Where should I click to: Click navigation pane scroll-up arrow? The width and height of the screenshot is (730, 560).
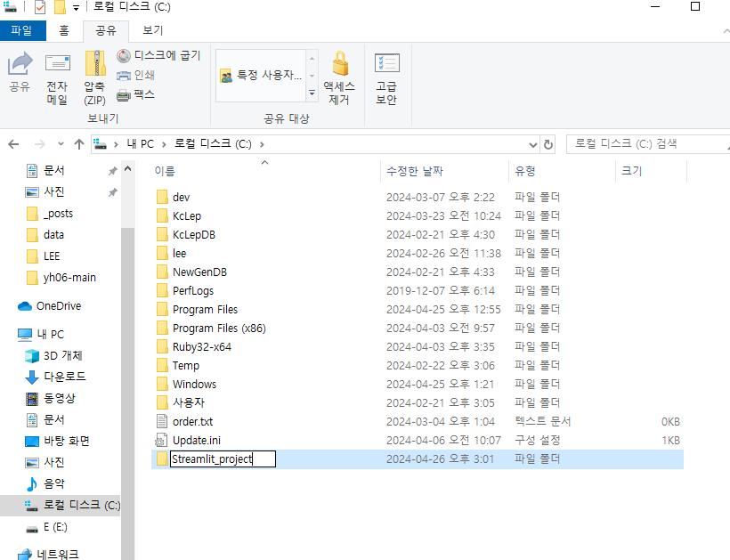point(128,169)
